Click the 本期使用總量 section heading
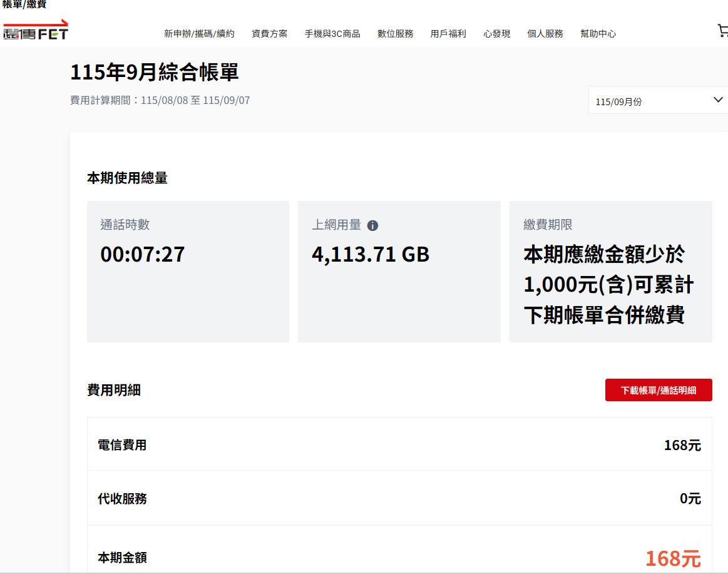Image resolution: width=728 pixels, height=574 pixels. 127,178
